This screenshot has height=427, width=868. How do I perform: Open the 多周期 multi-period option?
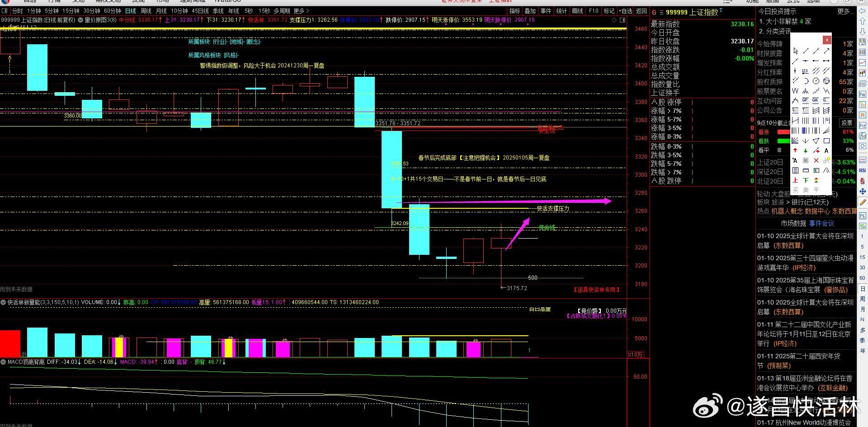click(282, 11)
